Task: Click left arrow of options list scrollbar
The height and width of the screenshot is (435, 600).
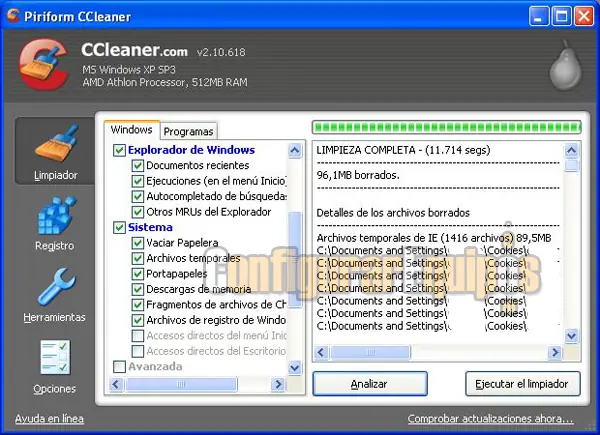Action: click(116, 384)
